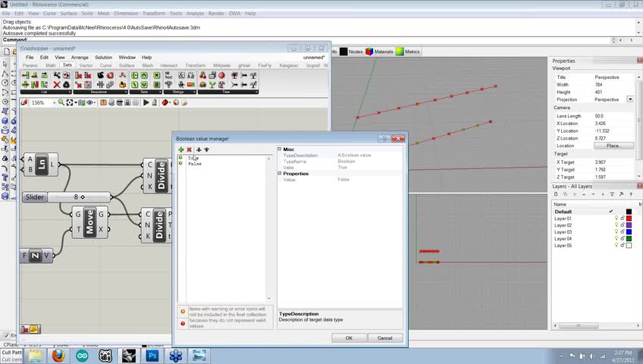
Task: Click the Lens Length value field 50.0
Action: (613, 116)
